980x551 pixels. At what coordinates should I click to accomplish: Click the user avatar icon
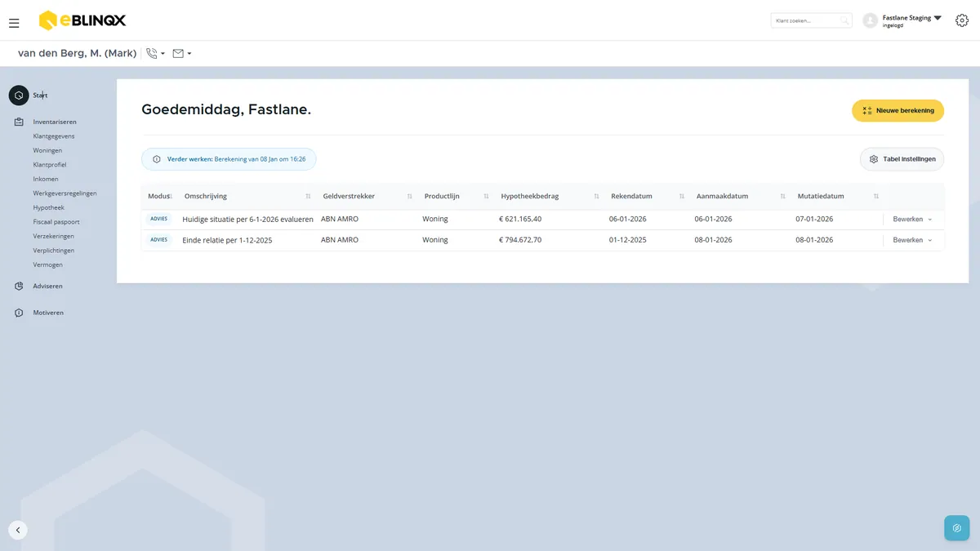tap(870, 20)
